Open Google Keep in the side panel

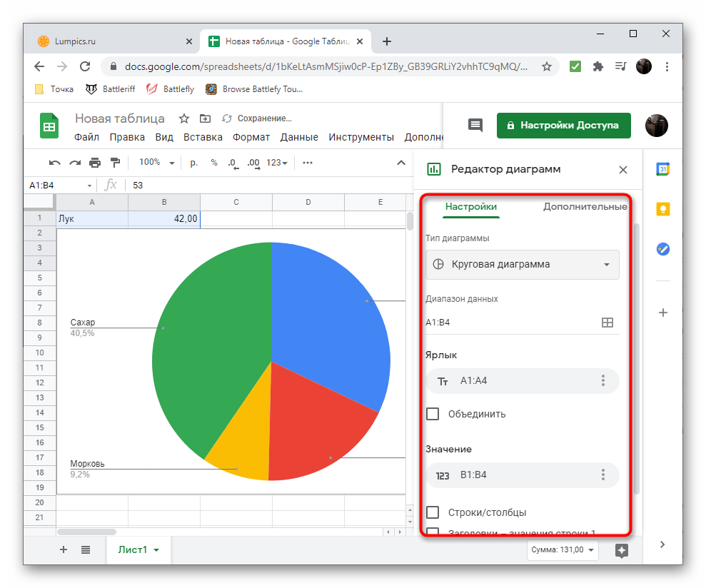tap(662, 208)
